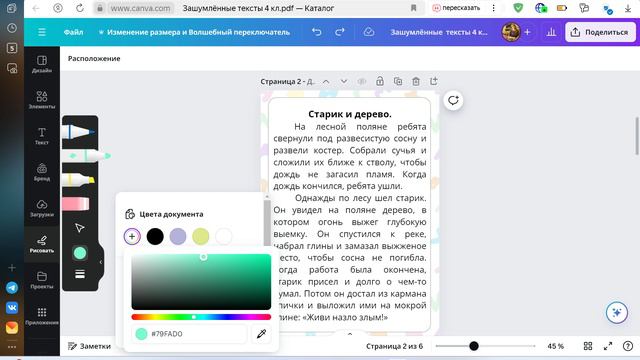The image size is (640, 360).
Task: Select the cursor pointer tool
Action: (80, 228)
